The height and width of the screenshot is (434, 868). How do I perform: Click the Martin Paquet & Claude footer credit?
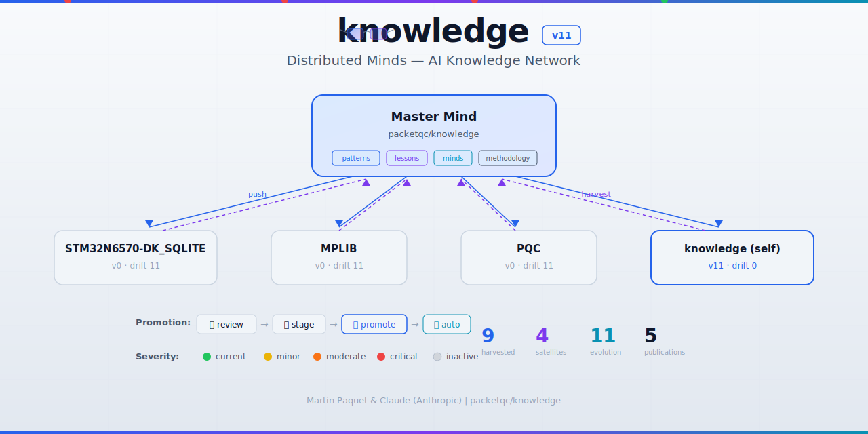[433, 401]
